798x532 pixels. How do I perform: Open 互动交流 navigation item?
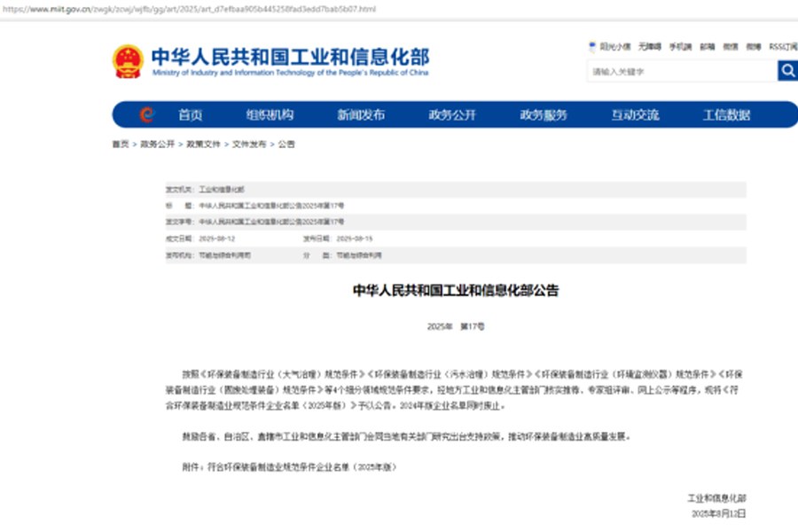point(635,115)
